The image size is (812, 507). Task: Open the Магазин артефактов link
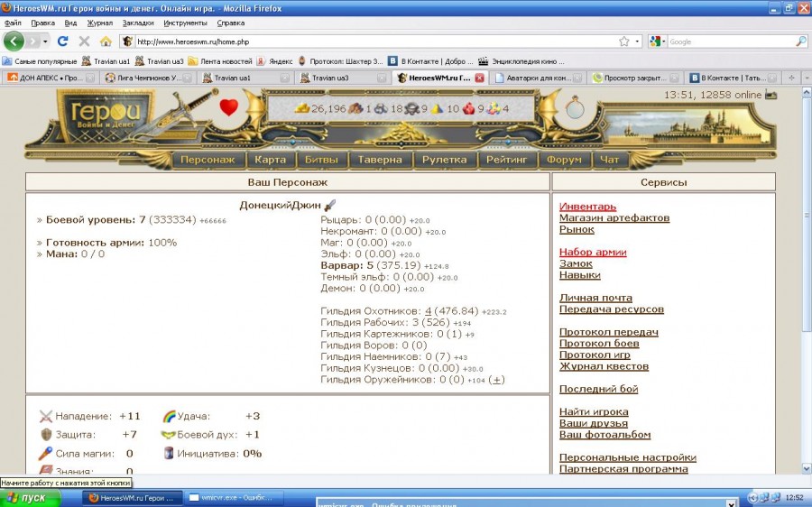614,218
